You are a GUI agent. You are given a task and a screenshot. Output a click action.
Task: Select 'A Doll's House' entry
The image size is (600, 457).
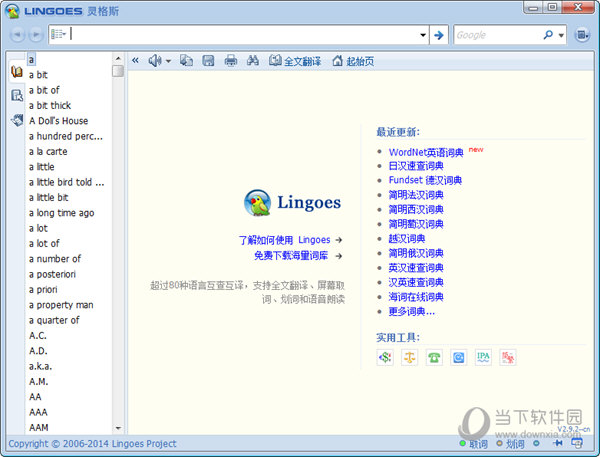[x=59, y=121]
